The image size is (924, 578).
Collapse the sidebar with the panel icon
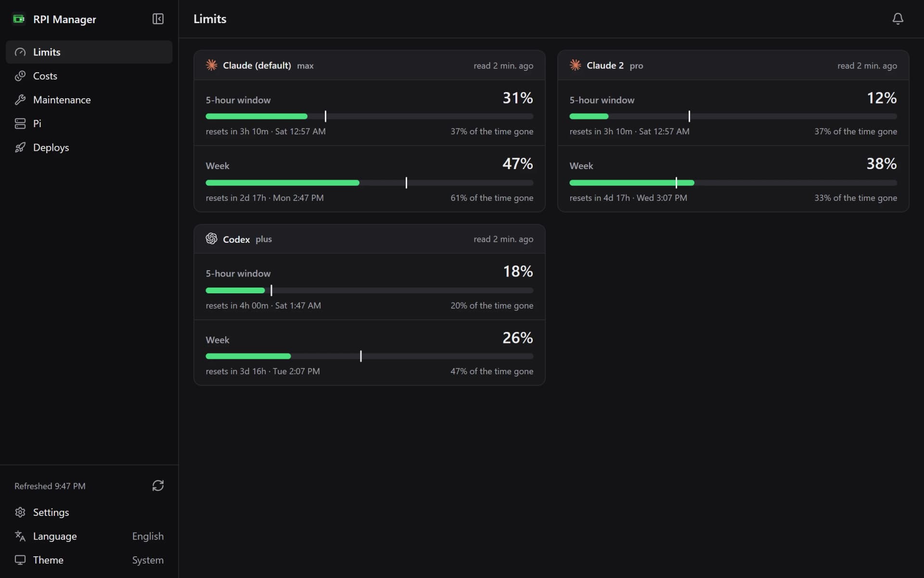(x=158, y=19)
